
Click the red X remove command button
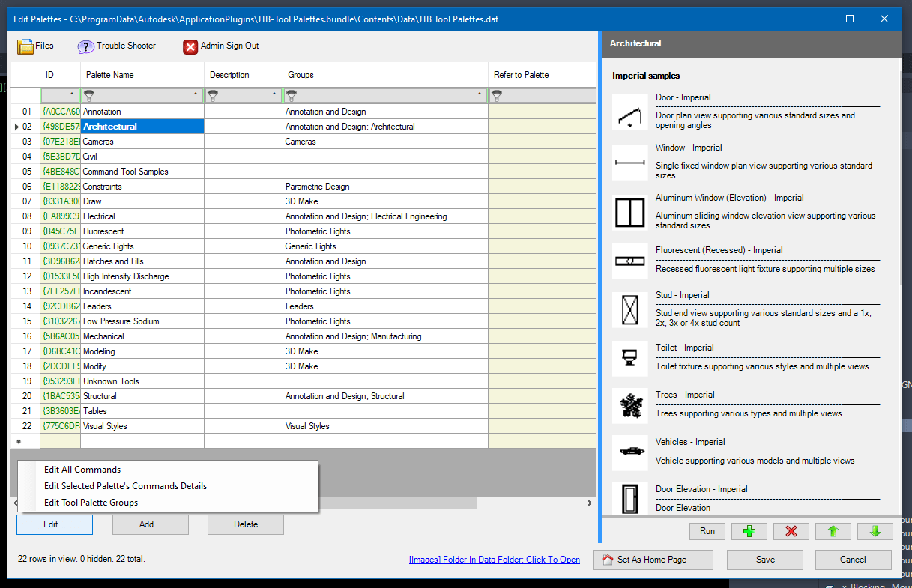[791, 531]
